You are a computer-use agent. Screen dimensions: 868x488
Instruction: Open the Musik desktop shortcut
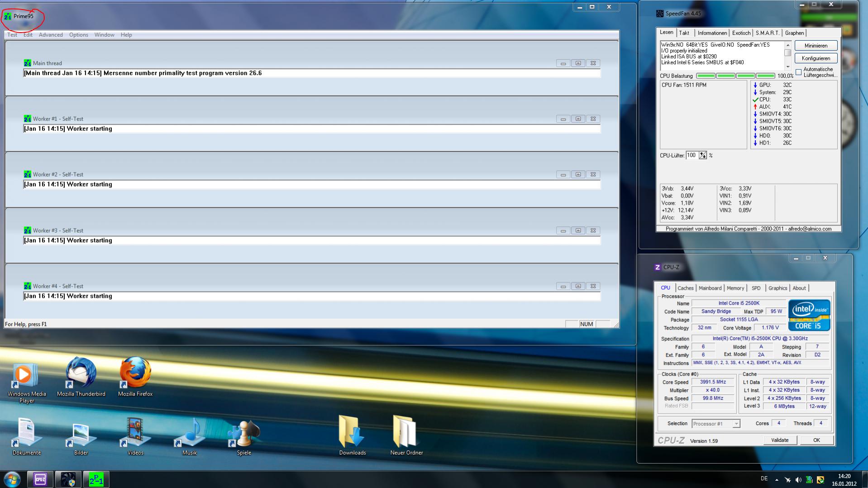[190, 437]
